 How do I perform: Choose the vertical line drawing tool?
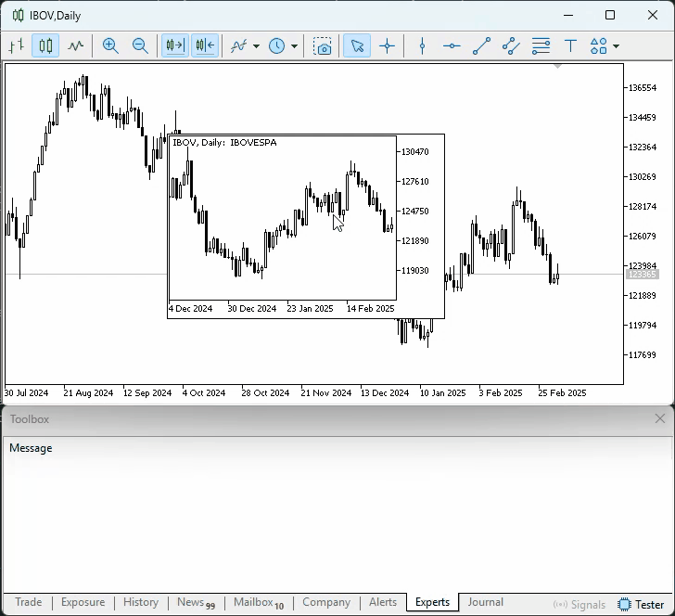422,45
